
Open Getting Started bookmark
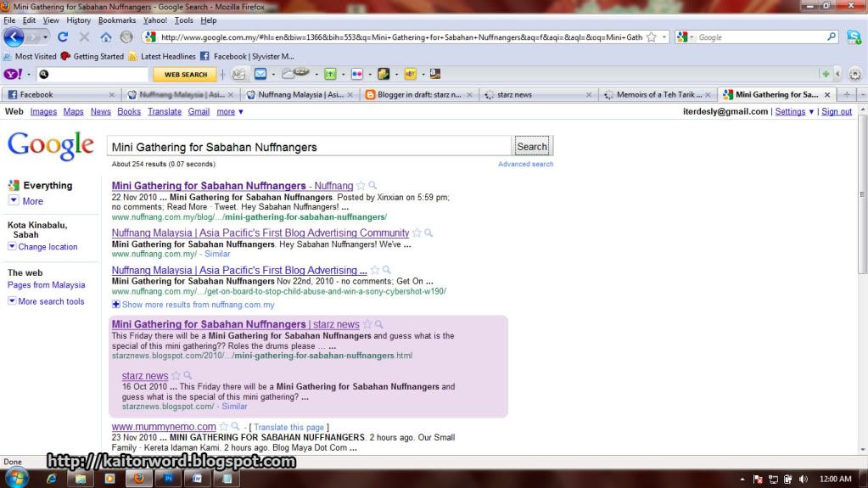[92, 57]
